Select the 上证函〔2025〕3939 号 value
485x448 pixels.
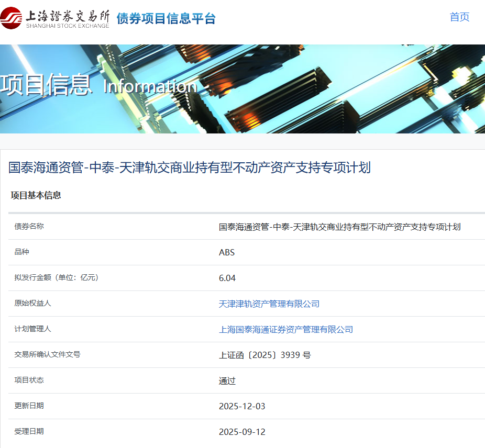point(265,355)
